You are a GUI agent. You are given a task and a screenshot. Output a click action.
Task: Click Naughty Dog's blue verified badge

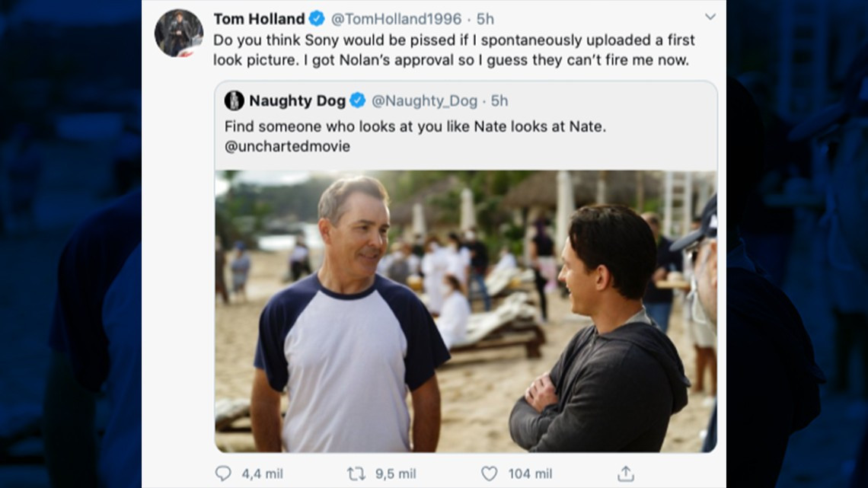click(358, 100)
